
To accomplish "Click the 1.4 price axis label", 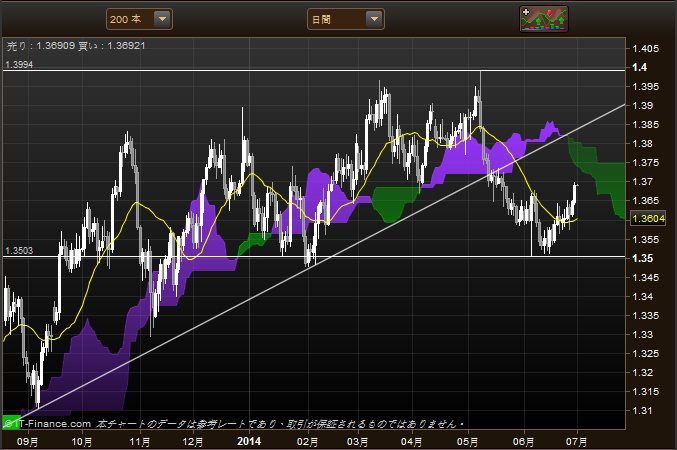I will [x=639, y=67].
